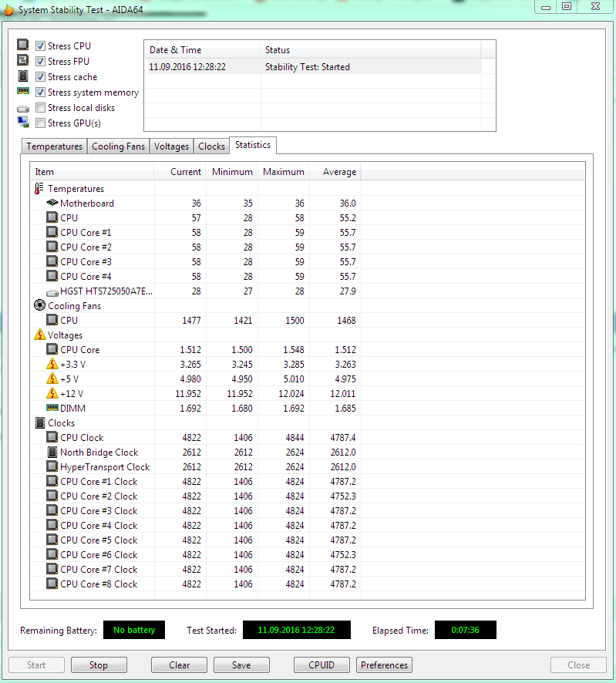This screenshot has height=683, width=616.
Task: Click the fan icon of Cooling Fans group
Action: coord(39,305)
